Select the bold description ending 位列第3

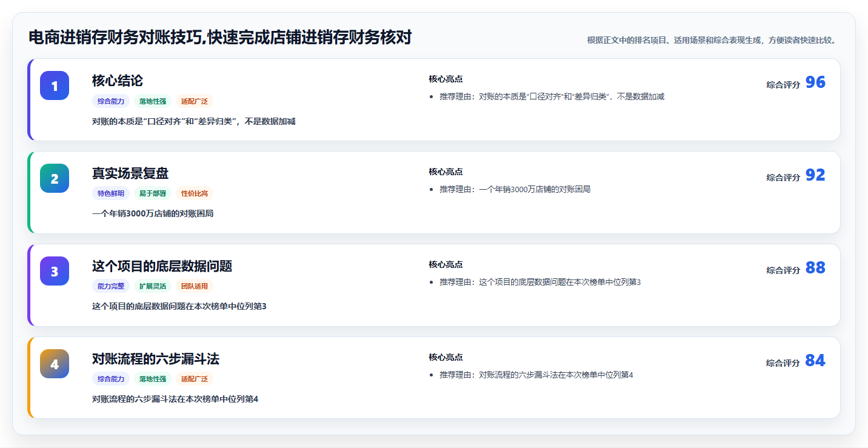coord(179,306)
